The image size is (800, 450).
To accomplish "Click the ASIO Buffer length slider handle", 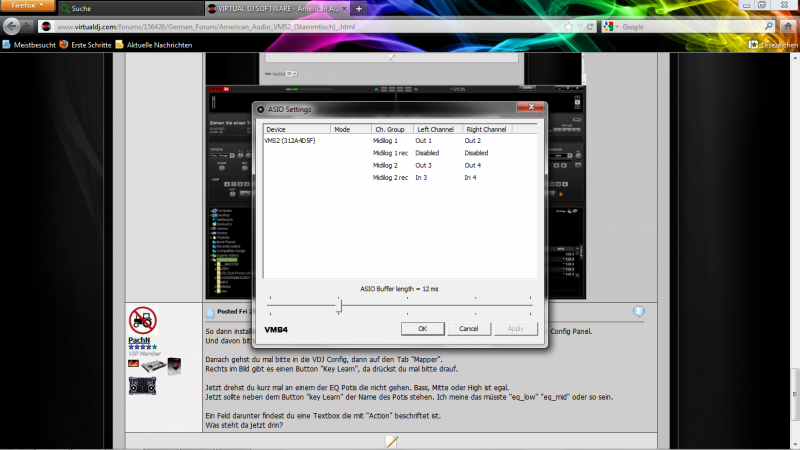I will click(x=339, y=306).
